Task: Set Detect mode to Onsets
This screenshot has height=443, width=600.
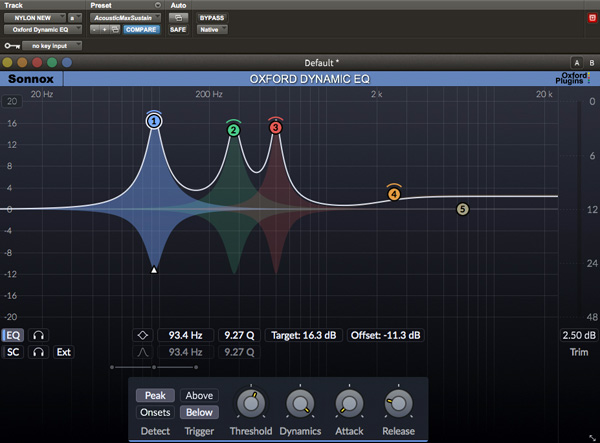Action: coord(155,412)
